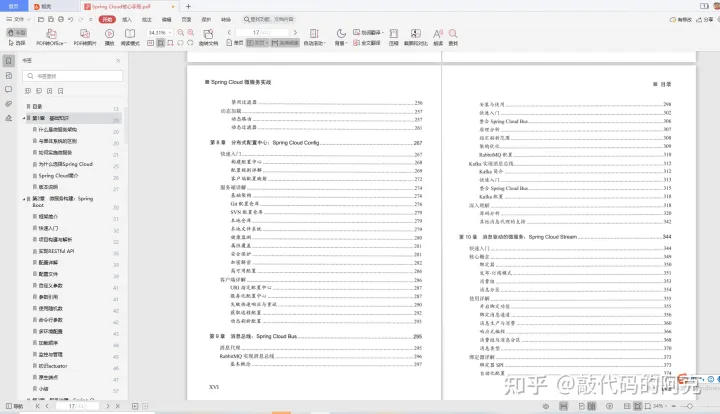Open the thumbnails panel in left sidebar
This screenshot has height=414, width=720.
pyautogui.click(x=9, y=75)
